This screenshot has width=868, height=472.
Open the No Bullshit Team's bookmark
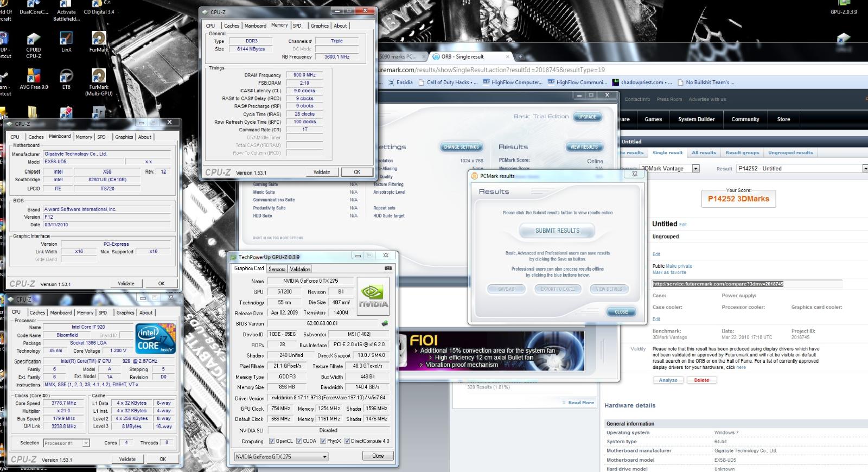(x=705, y=82)
